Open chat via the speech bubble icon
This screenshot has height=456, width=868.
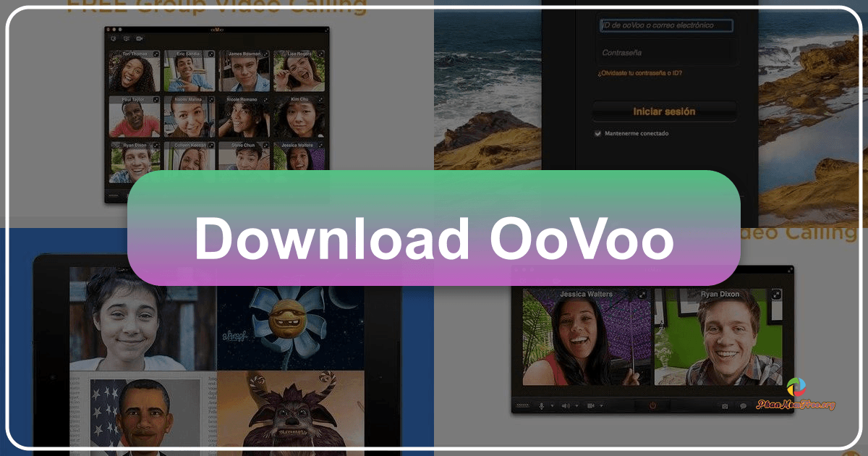tap(743, 405)
